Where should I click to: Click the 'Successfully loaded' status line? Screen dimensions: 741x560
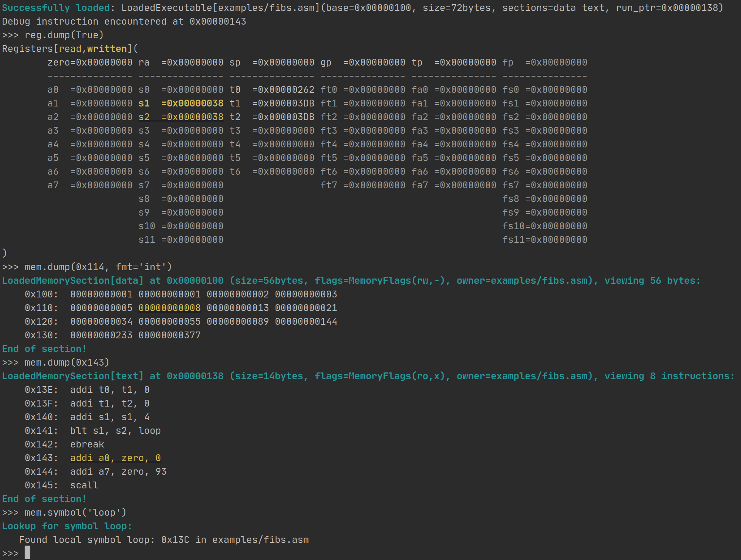click(x=363, y=8)
